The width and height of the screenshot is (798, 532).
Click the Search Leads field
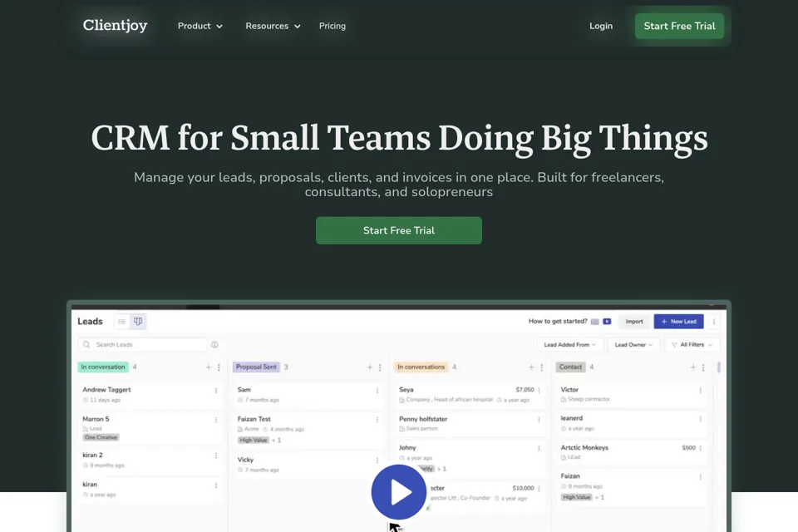pyautogui.click(x=142, y=345)
